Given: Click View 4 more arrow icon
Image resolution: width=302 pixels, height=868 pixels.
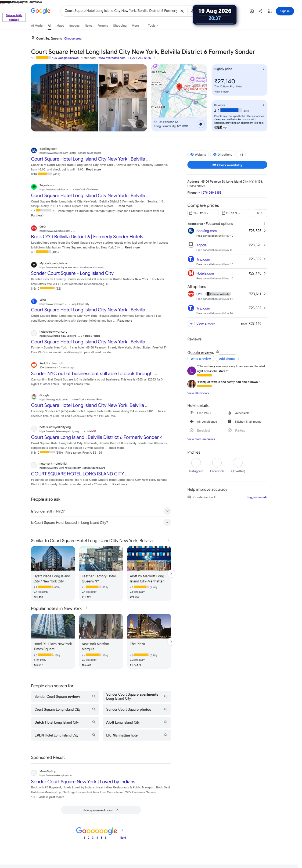Looking at the screenshot, I should point(191,323).
